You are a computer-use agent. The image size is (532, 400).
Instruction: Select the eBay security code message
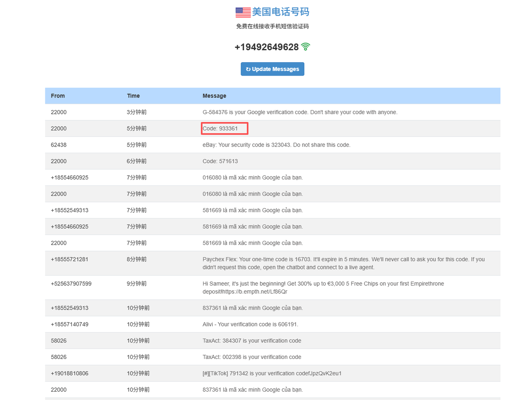(x=276, y=145)
